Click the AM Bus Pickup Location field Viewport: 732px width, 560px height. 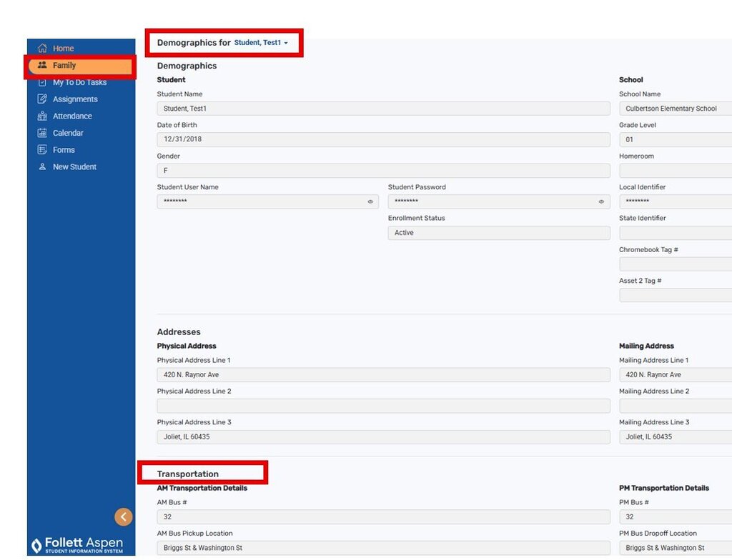[x=383, y=547]
